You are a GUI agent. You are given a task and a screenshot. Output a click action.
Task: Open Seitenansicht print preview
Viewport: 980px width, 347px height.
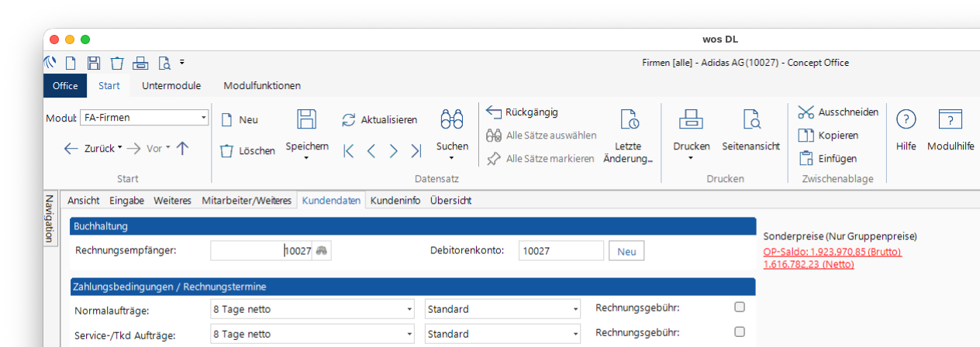[751, 119]
